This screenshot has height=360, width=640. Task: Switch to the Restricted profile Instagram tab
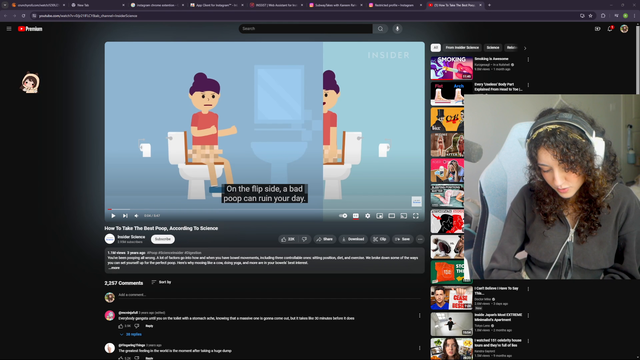(395, 5)
